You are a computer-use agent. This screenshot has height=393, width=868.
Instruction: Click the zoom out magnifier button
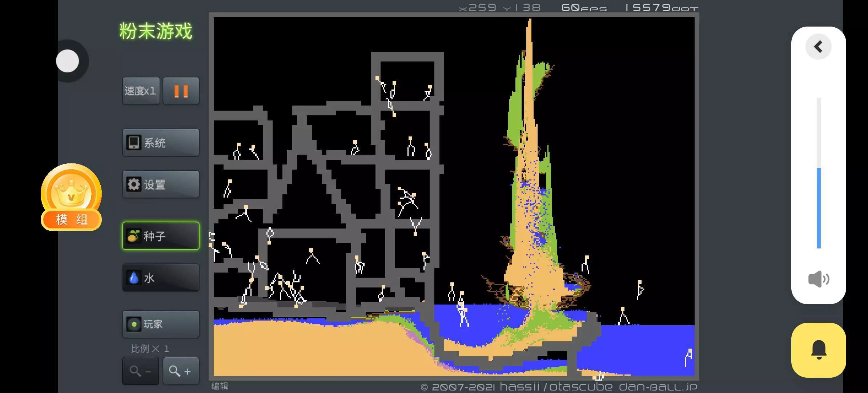pos(140,371)
